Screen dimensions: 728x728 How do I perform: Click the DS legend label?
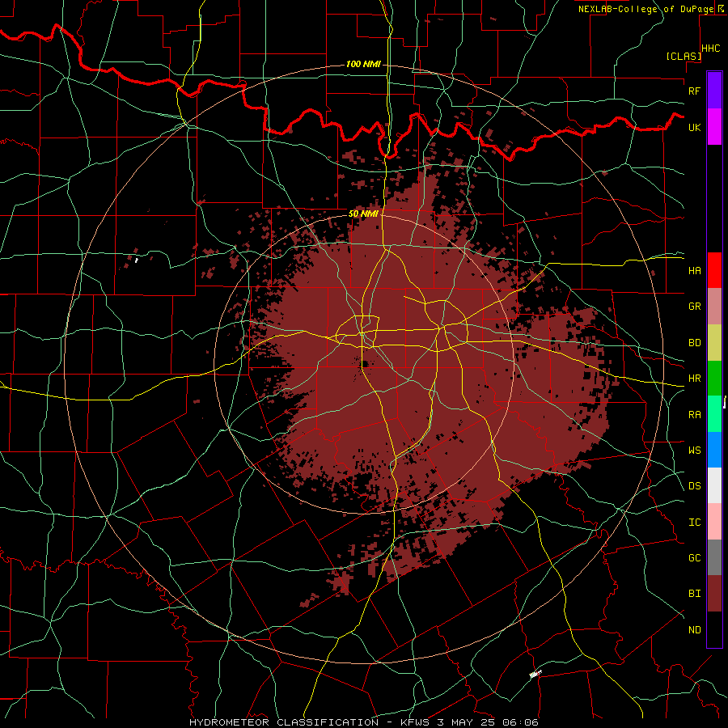coord(694,486)
